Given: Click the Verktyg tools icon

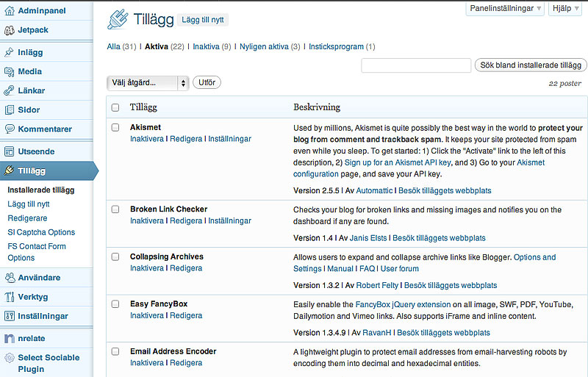Looking at the screenshot, I should tap(9, 297).
